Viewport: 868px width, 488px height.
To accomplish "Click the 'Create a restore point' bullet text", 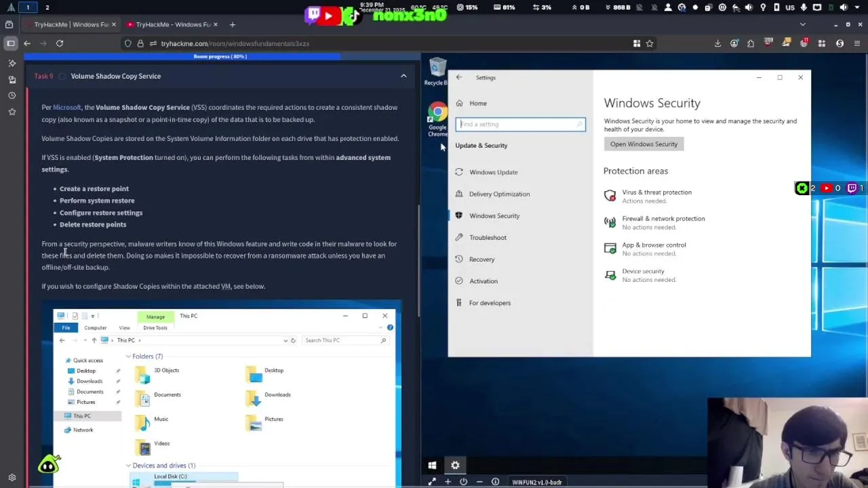I will click(94, 188).
